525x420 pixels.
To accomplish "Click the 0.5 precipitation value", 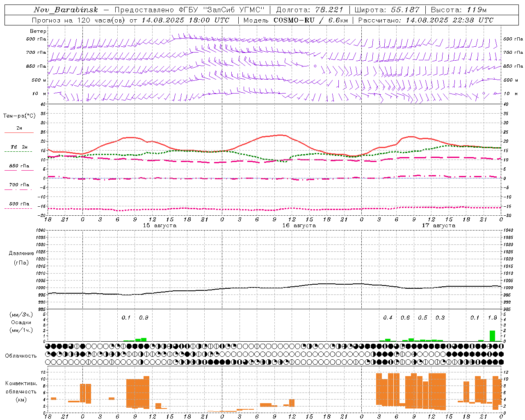I will click(422, 318).
